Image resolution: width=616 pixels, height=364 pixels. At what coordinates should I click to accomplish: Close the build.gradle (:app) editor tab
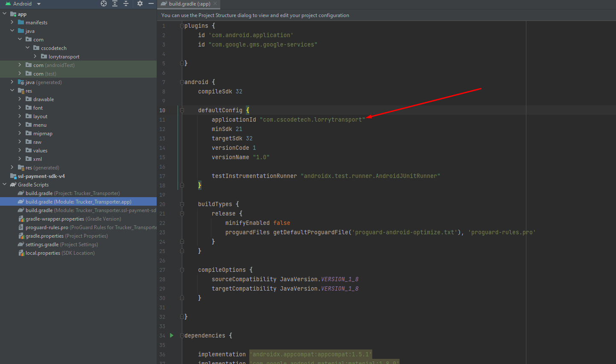216,4
